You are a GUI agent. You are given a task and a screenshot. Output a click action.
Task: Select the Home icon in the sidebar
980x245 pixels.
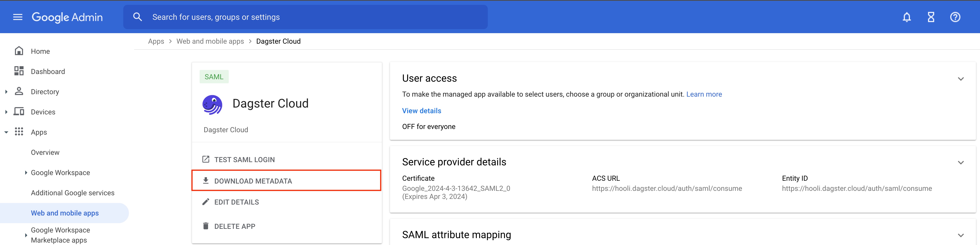[19, 51]
